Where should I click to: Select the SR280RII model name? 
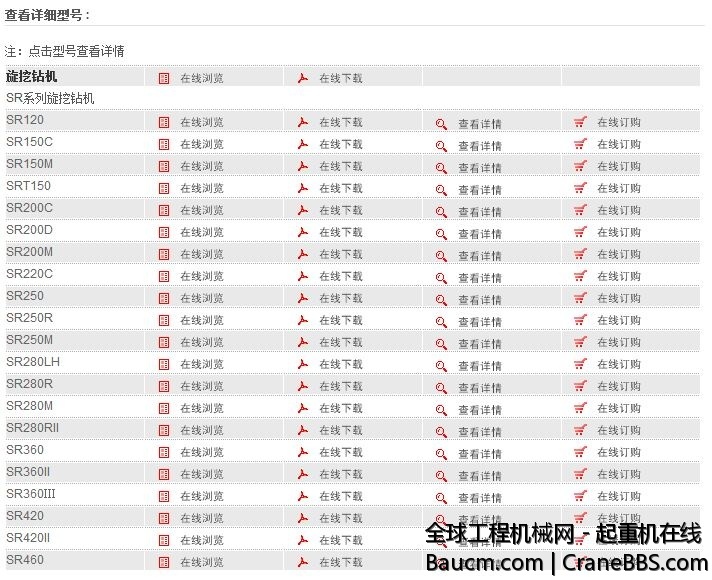pos(32,428)
